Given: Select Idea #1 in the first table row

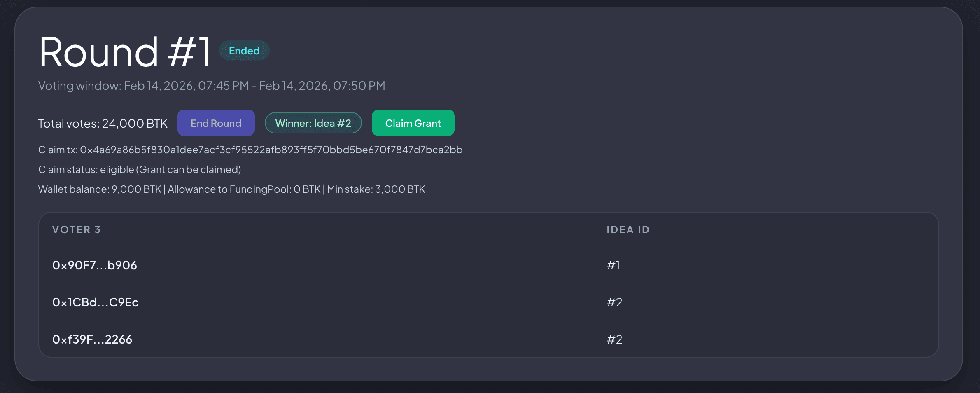Looking at the screenshot, I should tap(613, 265).
